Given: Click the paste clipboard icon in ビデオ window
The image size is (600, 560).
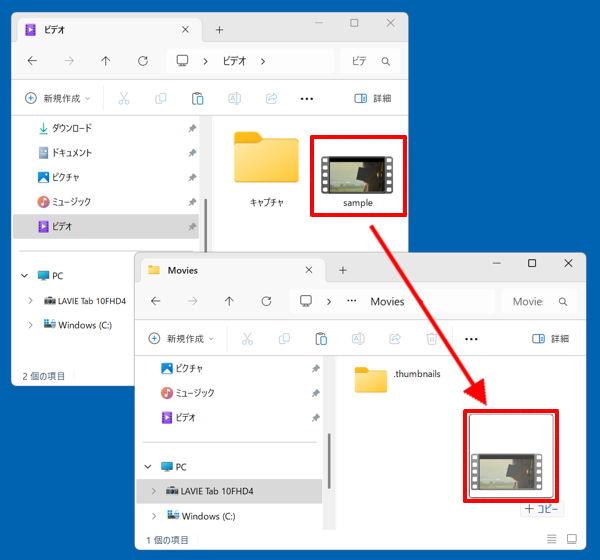Looking at the screenshot, I should (x=197, y=99).
